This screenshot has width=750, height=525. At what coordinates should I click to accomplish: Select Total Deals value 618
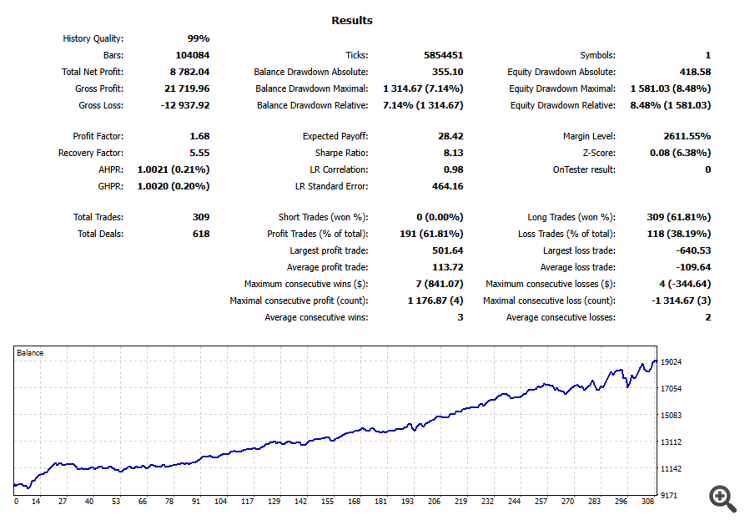pos(201,234)
